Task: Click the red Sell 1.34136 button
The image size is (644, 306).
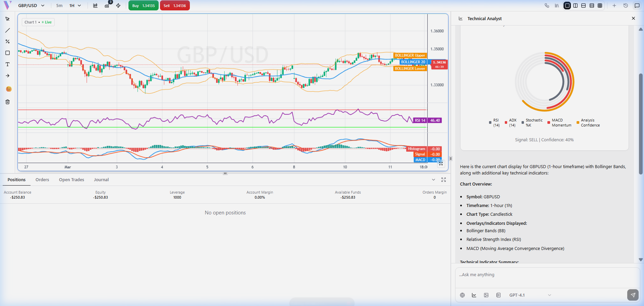Action: [175, 6]
